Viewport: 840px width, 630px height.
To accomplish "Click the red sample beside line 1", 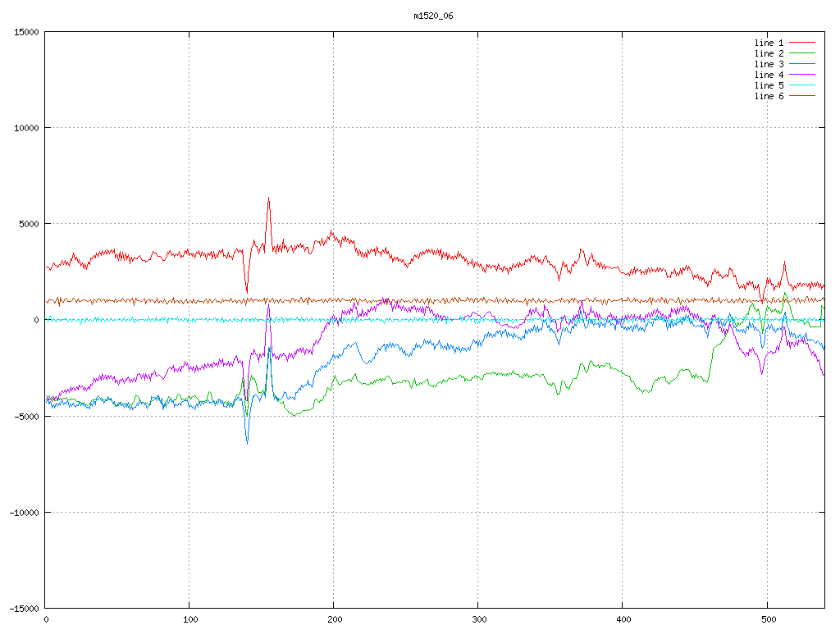I will pos(802,43).
